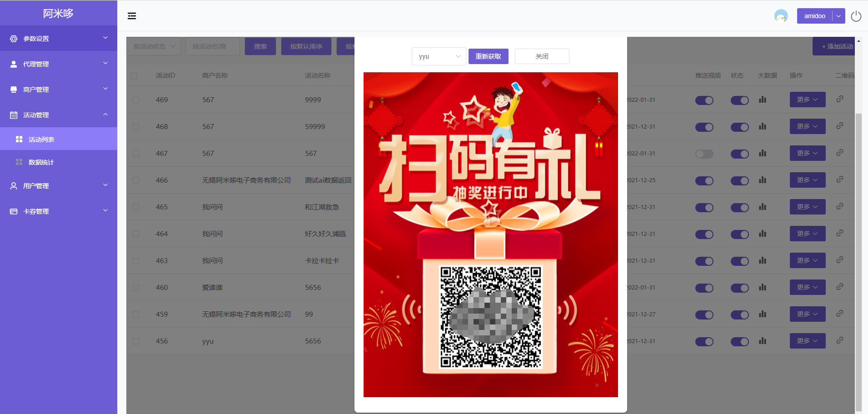Viewport: 868px width, 414px height.
Task: Click QR code link icon for row 464
Action: tap(840, 233)
